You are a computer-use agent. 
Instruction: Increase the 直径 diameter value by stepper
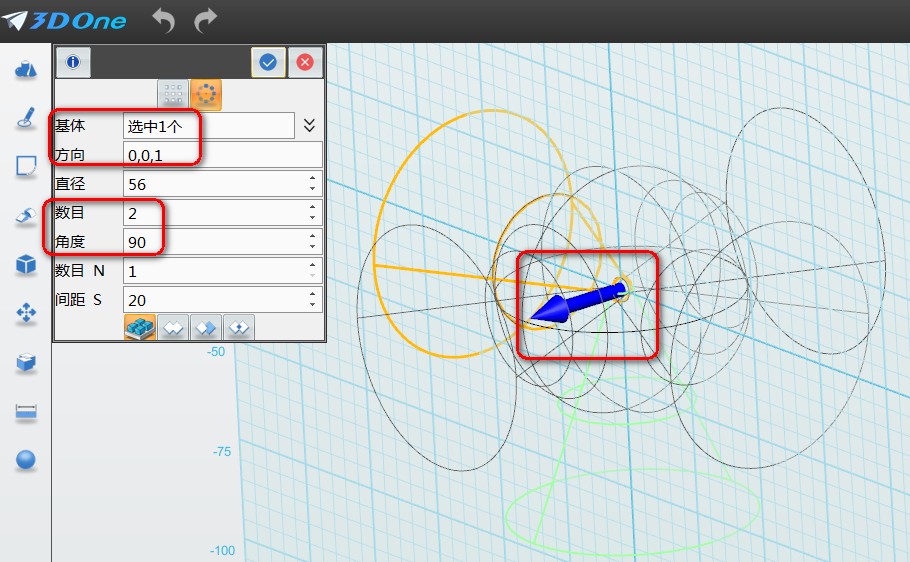[313, 179]
